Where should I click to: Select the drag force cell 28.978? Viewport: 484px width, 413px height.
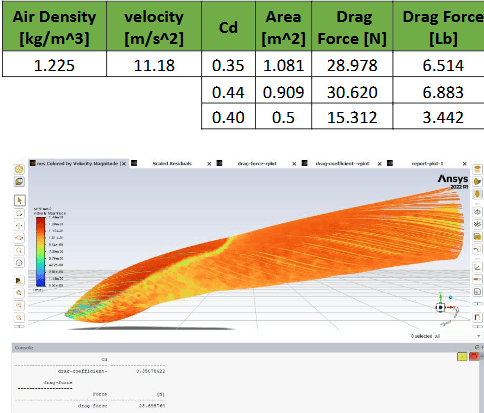(x=352, y=65)
